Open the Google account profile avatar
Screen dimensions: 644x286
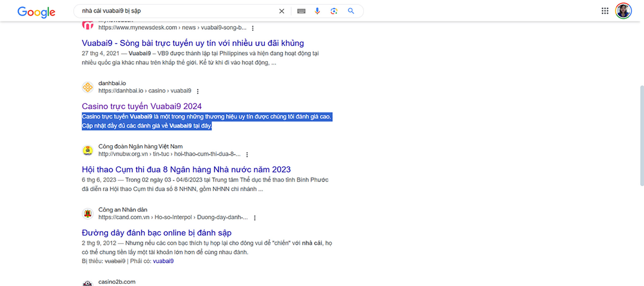pos(623,11)
